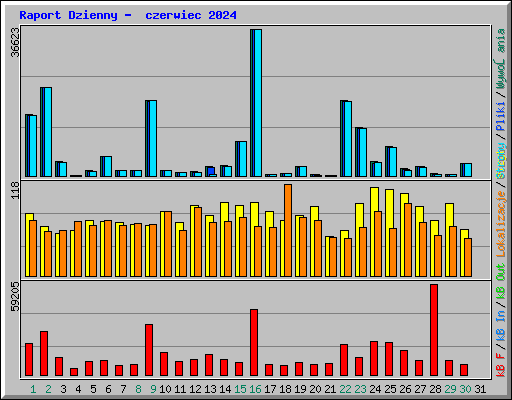Image resolution: width=512 pixels, height=400 pixels.
Task: Click day label "2" on the x-axis
Action: click(x=48, y=389)
